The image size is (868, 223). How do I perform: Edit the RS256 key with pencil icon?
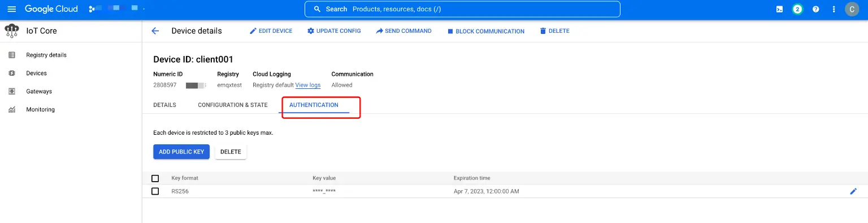(853, 191)
